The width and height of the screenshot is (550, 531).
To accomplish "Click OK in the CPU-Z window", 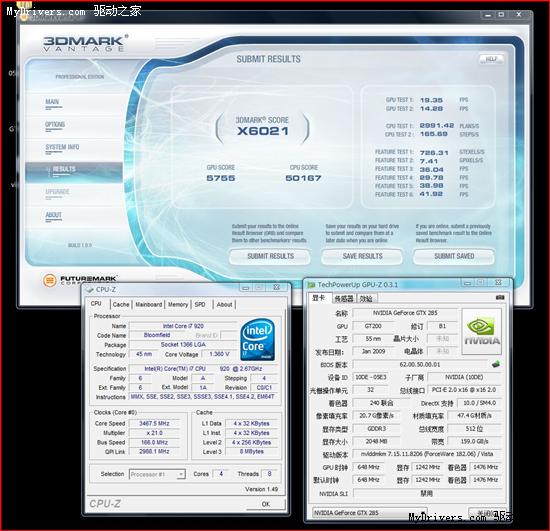I will (x=266, y=504).
